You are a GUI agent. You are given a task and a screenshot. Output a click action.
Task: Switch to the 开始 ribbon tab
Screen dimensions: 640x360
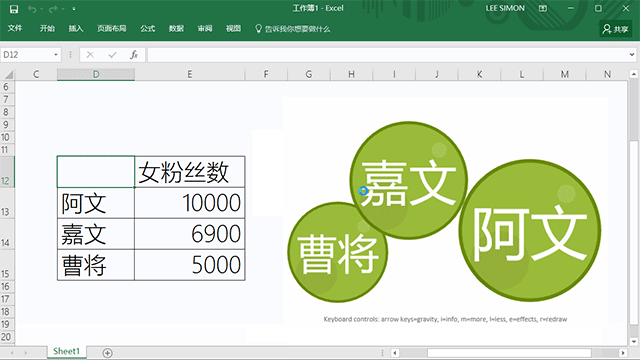[47, 28]
